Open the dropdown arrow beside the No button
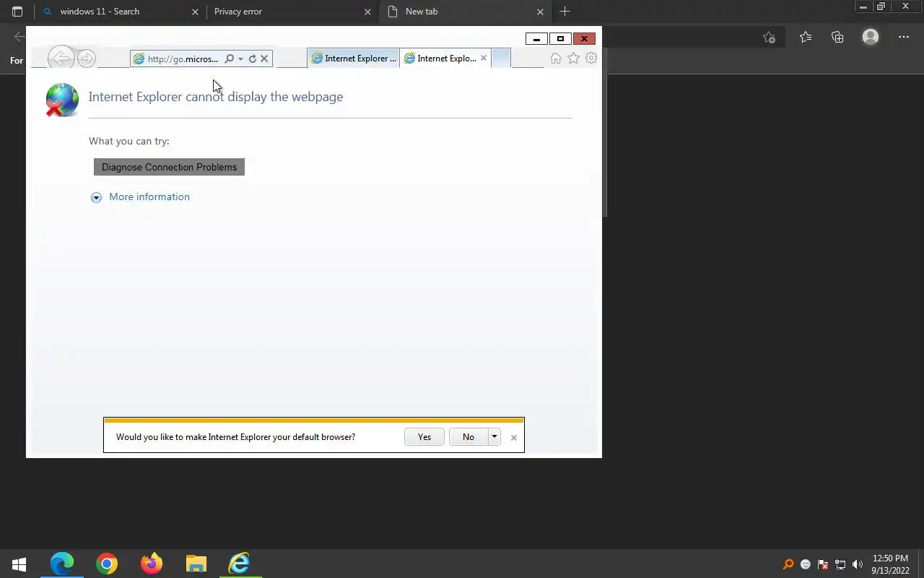 (494, 437)
